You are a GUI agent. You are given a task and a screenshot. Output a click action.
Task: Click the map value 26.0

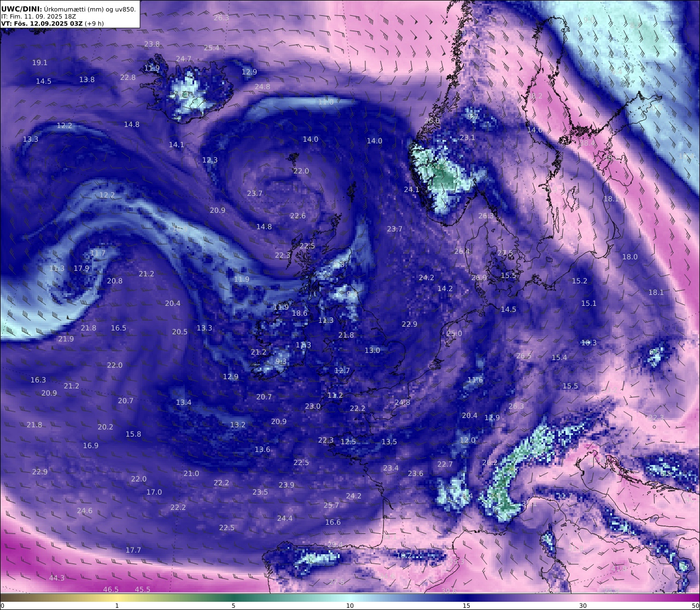tap(431, 121)
